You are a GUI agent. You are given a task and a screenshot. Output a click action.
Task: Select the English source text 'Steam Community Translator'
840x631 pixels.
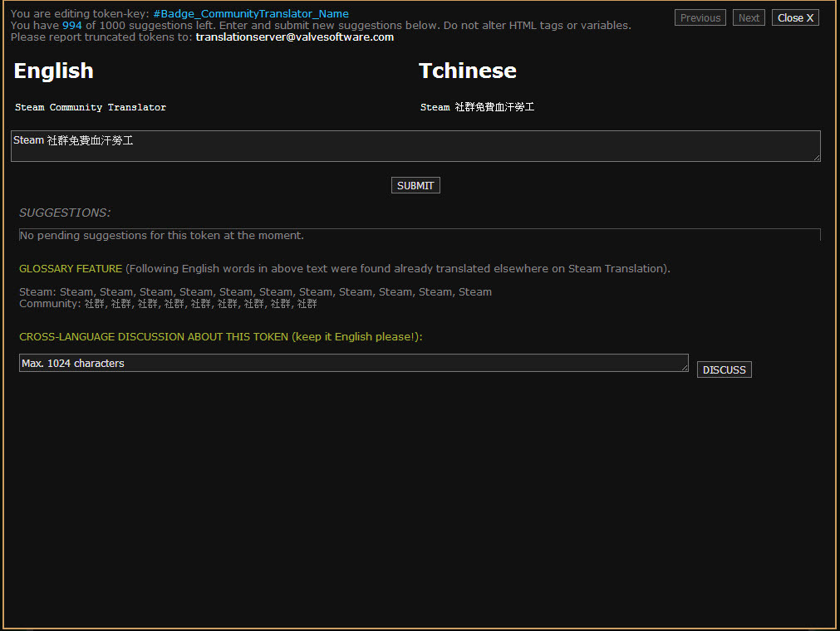pos(91,107)
